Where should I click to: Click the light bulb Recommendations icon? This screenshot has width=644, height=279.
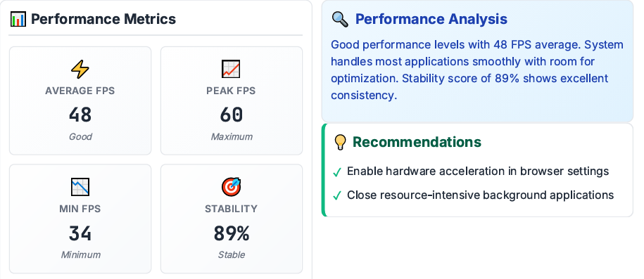coord(340,142)
